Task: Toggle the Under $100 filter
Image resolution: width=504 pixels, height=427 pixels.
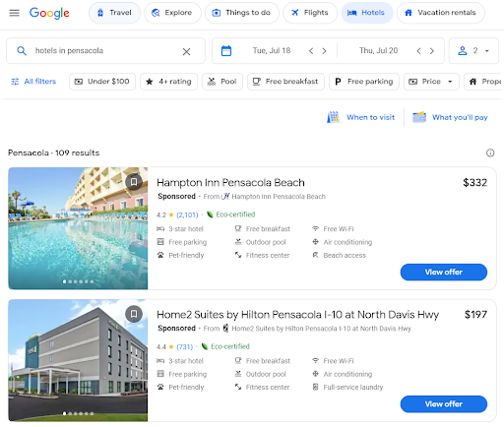Action: coord(102,82)
